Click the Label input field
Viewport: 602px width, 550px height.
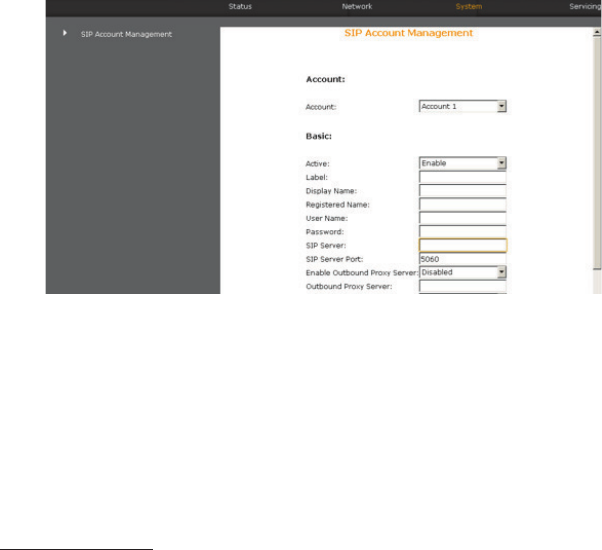point(463,177)
